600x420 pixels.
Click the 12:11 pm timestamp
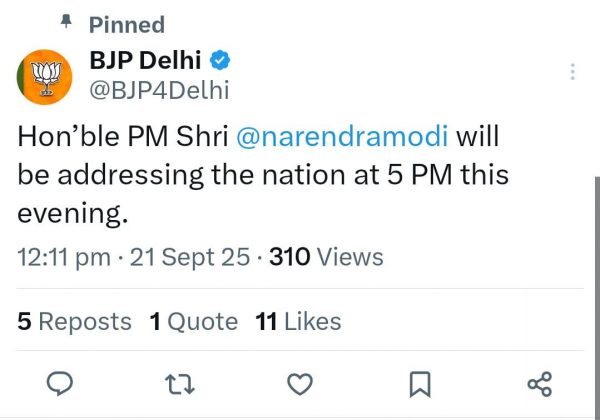point(64,257)
